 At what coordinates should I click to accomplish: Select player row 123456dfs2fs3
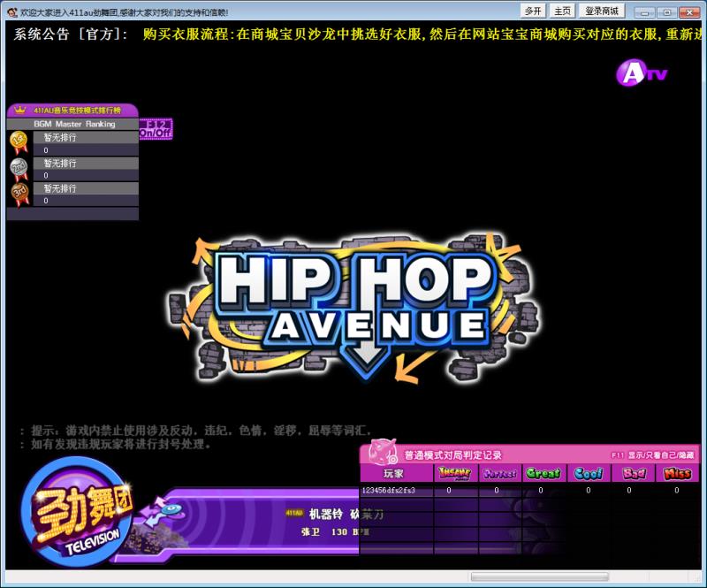tap(529, 490)
